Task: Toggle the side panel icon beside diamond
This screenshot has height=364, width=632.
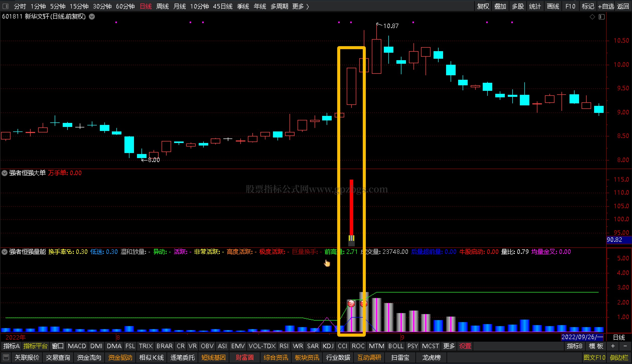Action: point(602,17)
